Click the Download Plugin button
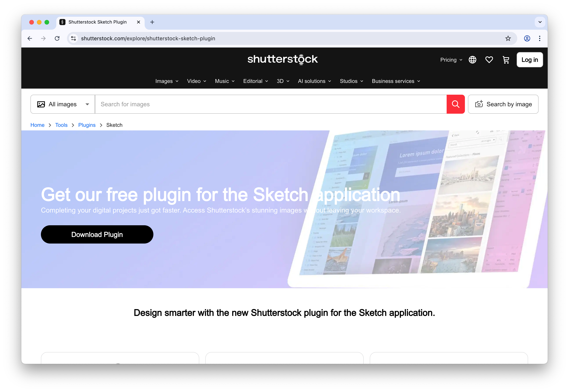Viewport: 569px width, 392px height. tap(97, 234)
